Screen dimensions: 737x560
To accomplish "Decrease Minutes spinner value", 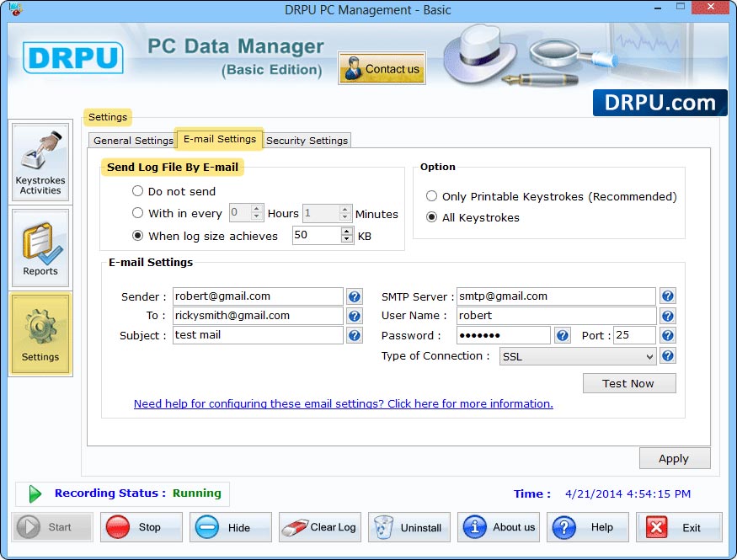I will coord(345,216).
